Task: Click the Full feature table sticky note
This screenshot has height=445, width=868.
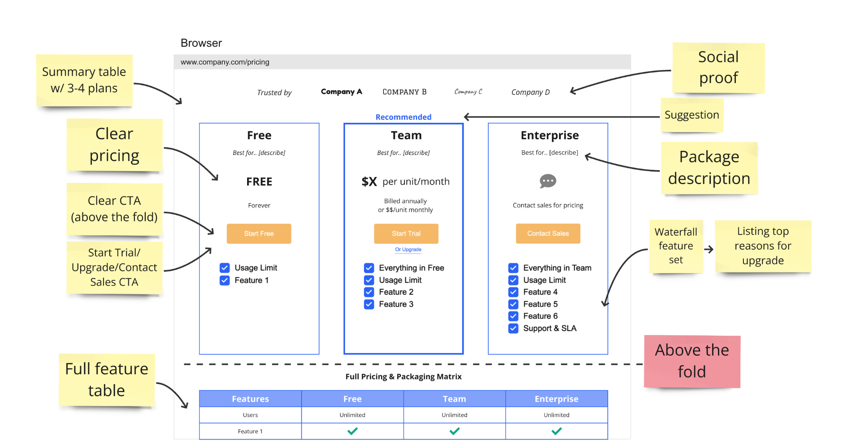Action: pyautogui.click(x=107, y=380)
